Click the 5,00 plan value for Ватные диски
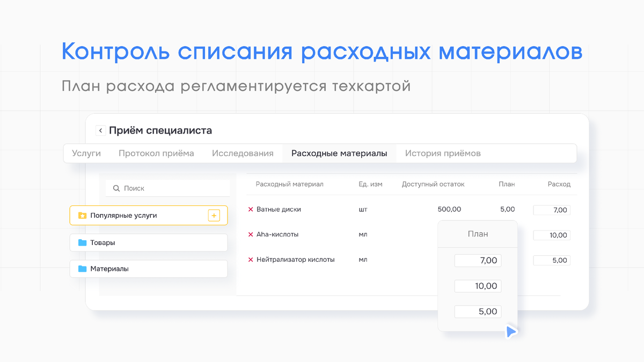This screenshot has width=644, height=362. [507, 210]
